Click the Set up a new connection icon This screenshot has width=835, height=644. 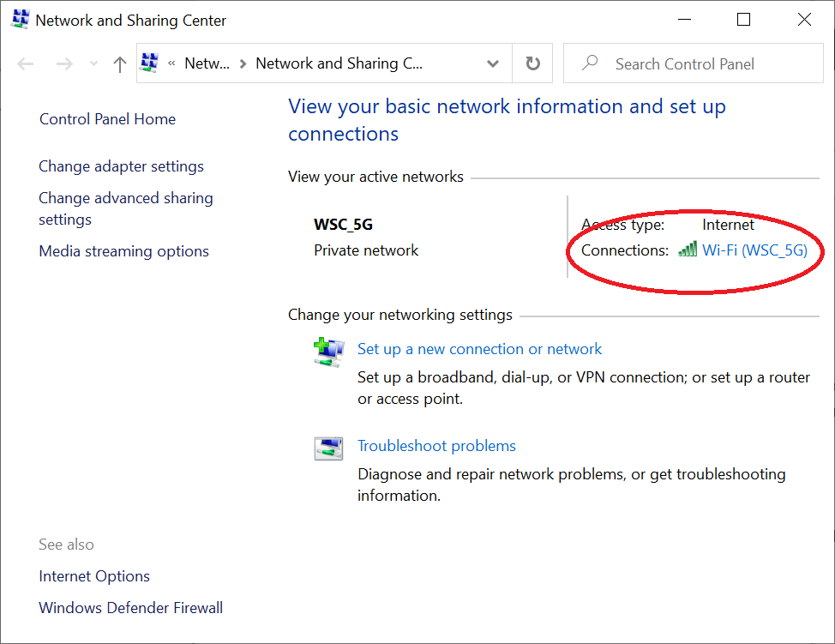click(x=328, y=352)
